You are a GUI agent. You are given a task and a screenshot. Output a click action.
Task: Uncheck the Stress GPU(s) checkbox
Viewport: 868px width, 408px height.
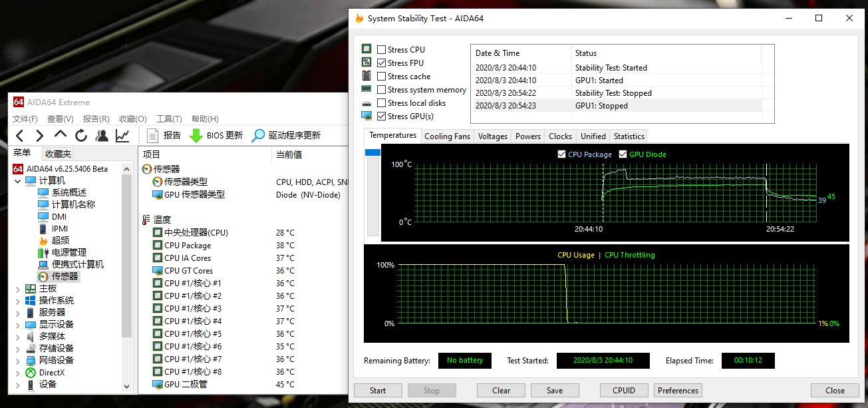[x=381, y=116]
